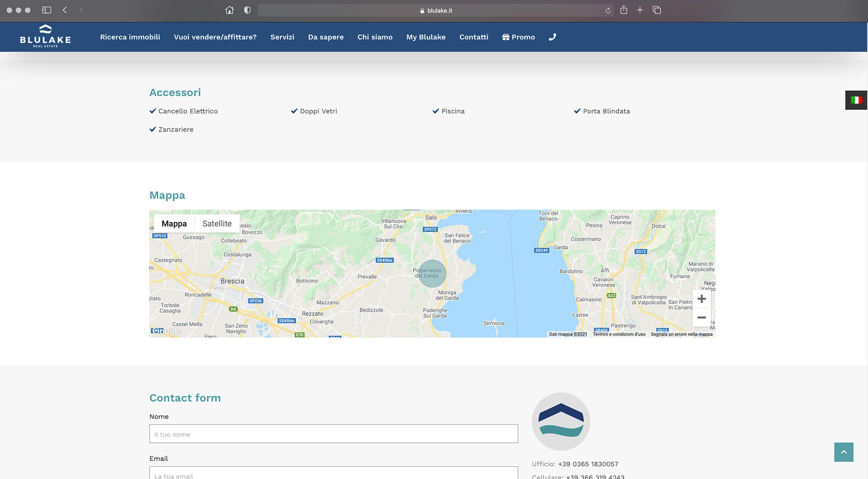Click the Safari share icon

[624, 9]
